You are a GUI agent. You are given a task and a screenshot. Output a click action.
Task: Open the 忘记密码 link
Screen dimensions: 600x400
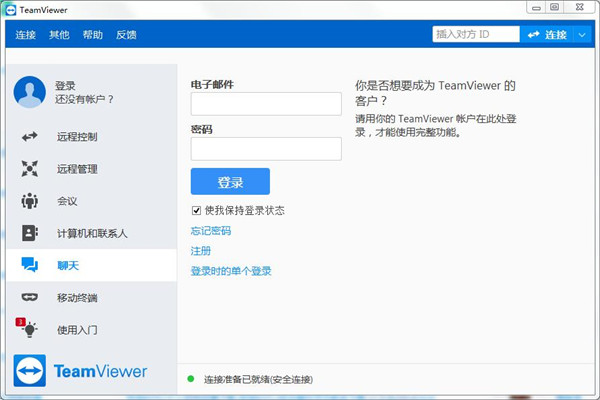[211, 231]
